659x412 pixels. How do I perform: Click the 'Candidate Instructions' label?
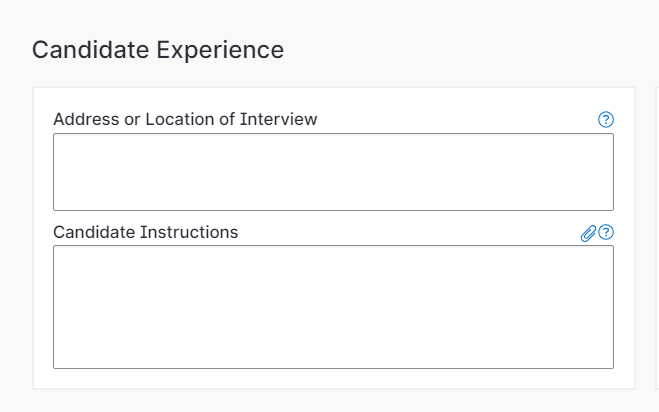click(x=146, y=232)
